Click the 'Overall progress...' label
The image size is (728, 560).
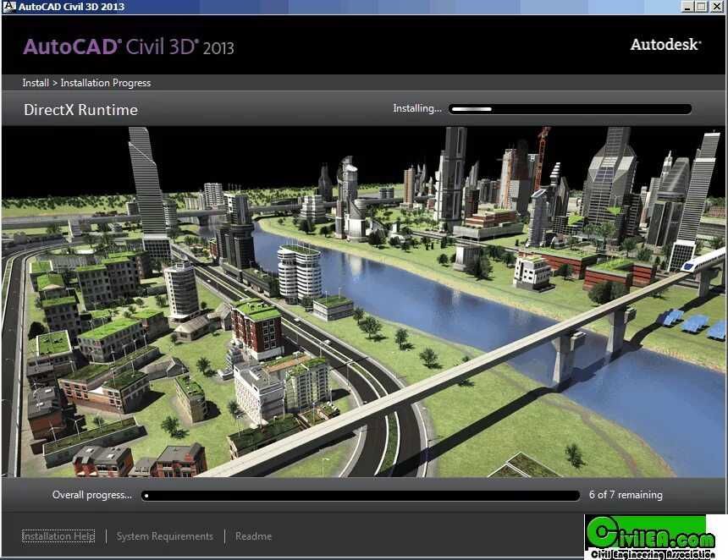(92, 495)
